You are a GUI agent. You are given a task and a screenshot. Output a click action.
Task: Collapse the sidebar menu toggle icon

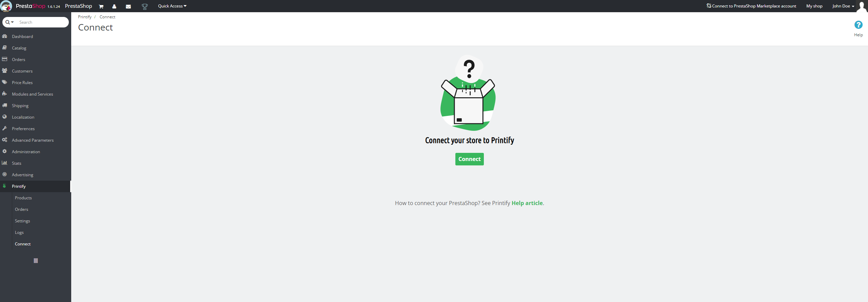pos(36,261)
